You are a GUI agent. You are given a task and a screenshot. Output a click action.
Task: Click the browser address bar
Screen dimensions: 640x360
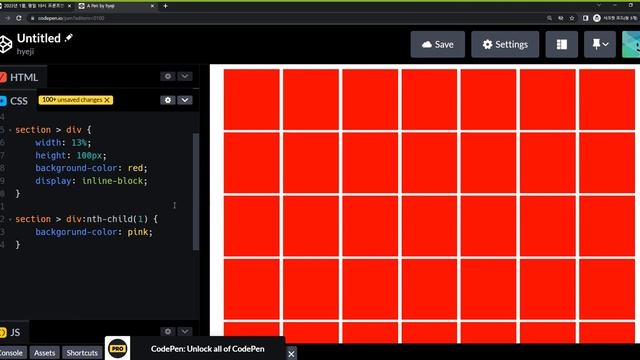tap(286, 18)
